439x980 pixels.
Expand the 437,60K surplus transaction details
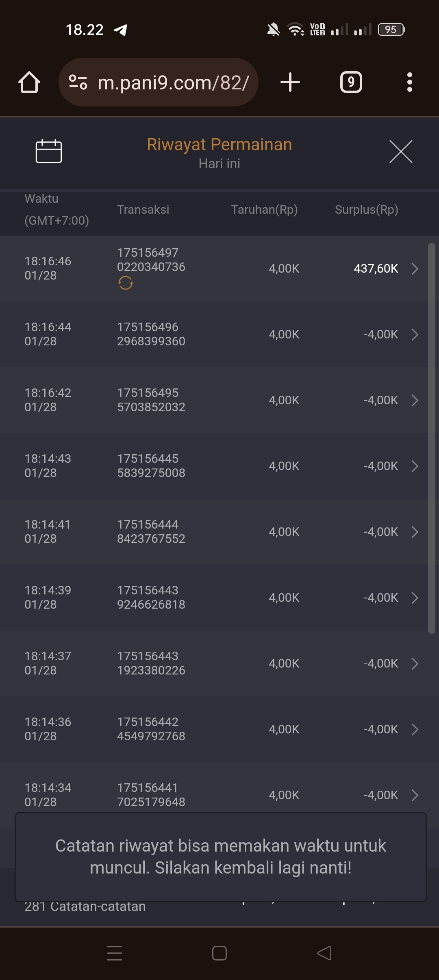[x=415, y=269]
